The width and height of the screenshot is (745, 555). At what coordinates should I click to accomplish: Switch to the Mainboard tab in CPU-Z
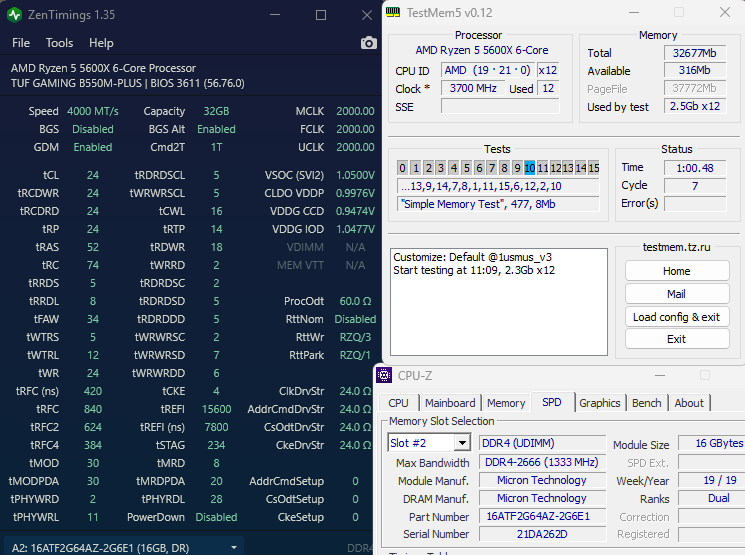click(450, 403)
